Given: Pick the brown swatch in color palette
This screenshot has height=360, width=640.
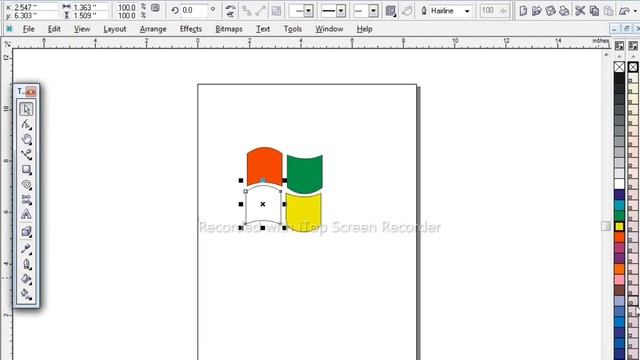Looking at the screenshot, I should [619, 290].
